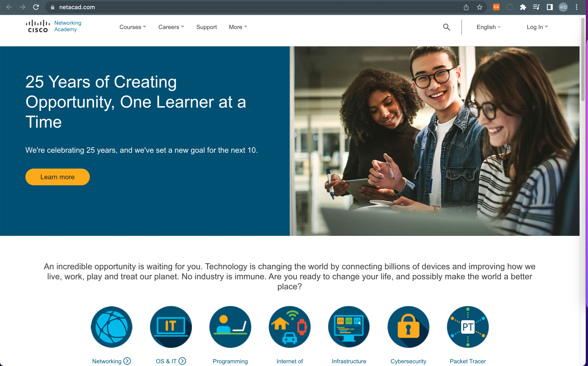Viewport: 588px width, 366px height.
Task: Open the site search magnifier icon
Action: point(446,27)
